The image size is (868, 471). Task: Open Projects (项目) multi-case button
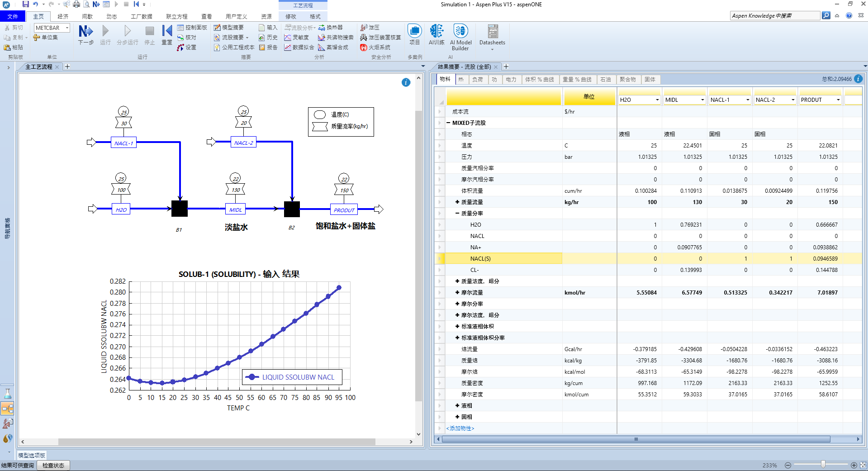pos(415,35)
